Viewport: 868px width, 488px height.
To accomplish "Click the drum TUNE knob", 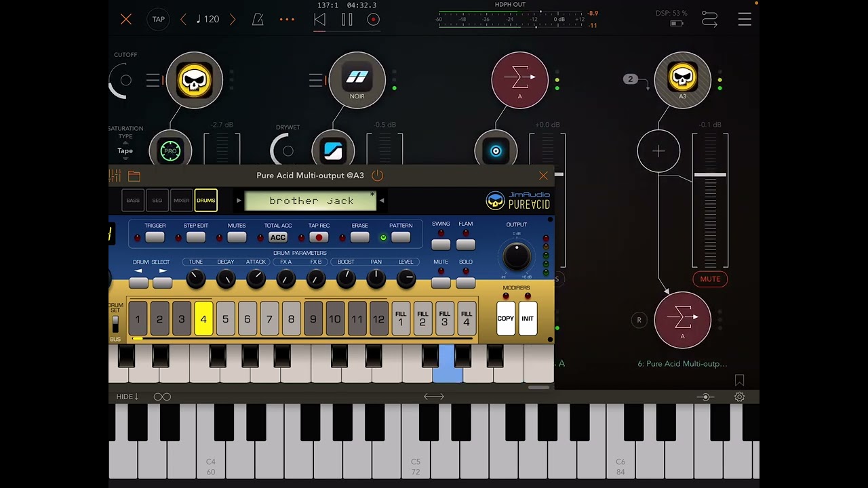I will click(x=196, y=278).
